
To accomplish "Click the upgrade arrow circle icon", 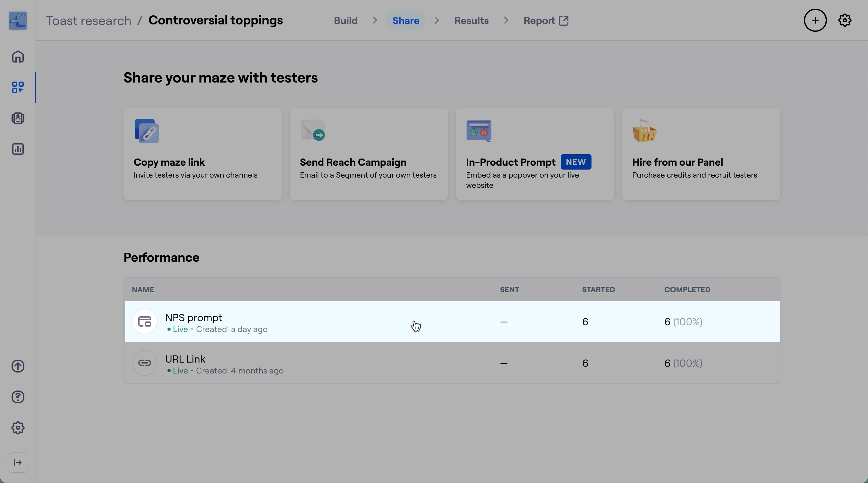I will click(x=18, y=366).
